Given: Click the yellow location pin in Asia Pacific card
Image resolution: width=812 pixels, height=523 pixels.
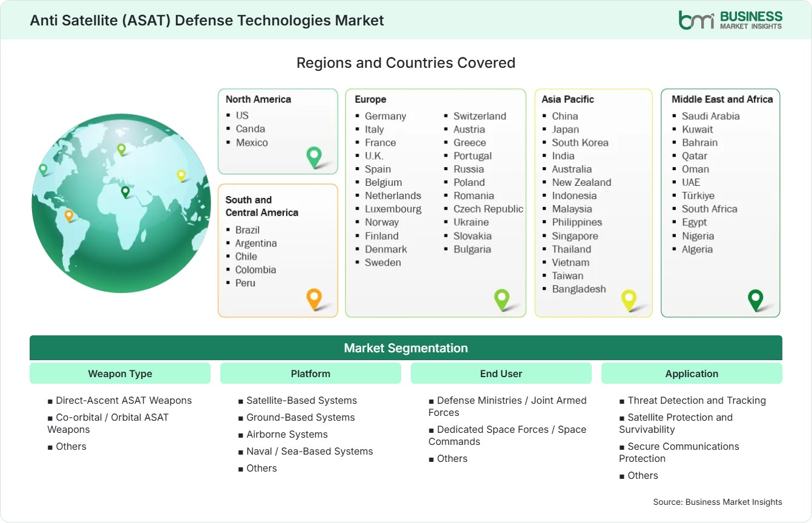Looking at the screenshot, I should point(629,300).
